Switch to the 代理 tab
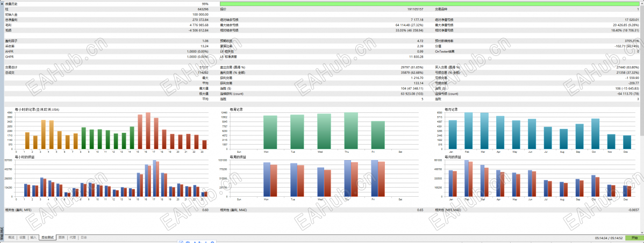 pos(72,237)
